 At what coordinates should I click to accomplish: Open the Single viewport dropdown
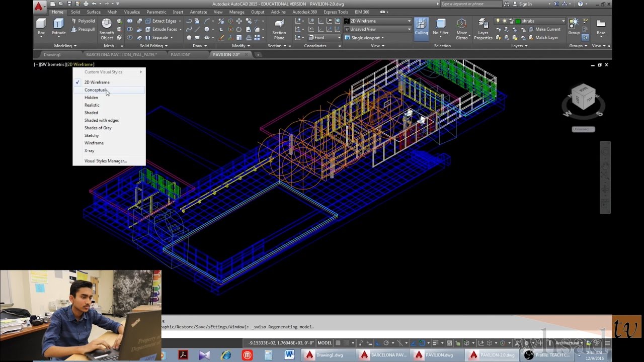(x=364, y=38)
